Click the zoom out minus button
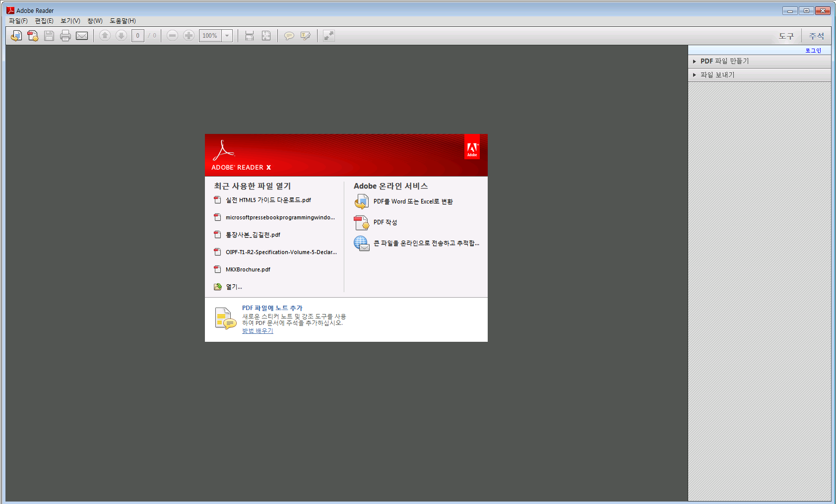 pos(172,36)
